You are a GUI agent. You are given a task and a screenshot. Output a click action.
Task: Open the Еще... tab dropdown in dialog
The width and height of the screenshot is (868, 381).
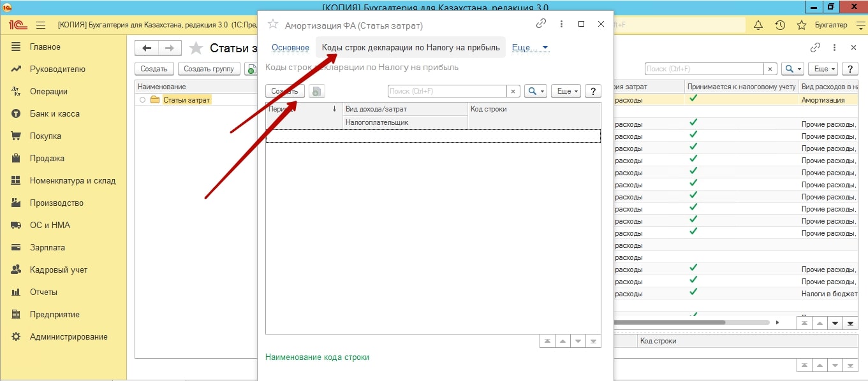pos(530,48)
